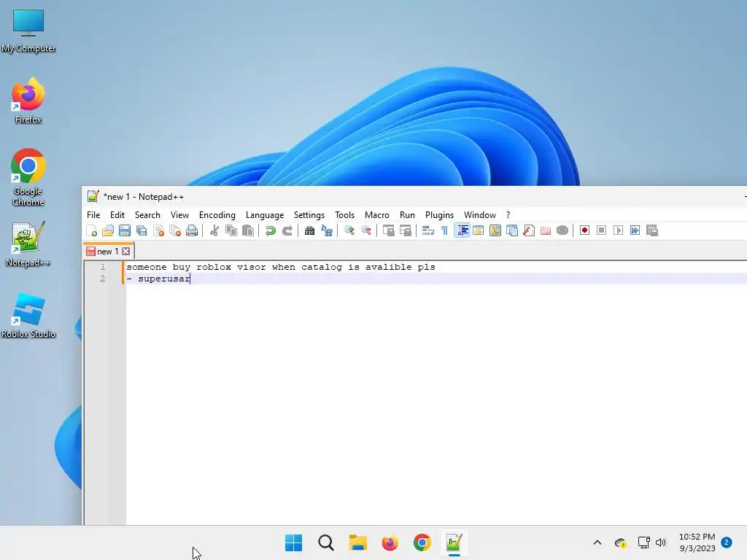Select the Google Chrome desktop shortcut
Image resolution: width=747 pixels, height=560 pixels.
[28, 177]
